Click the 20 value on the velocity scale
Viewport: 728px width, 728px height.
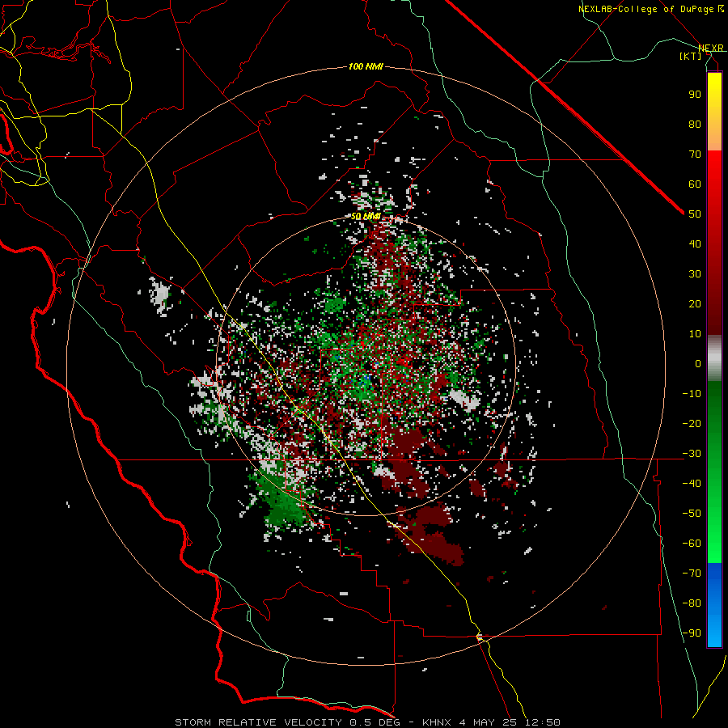tap(695, 303)
